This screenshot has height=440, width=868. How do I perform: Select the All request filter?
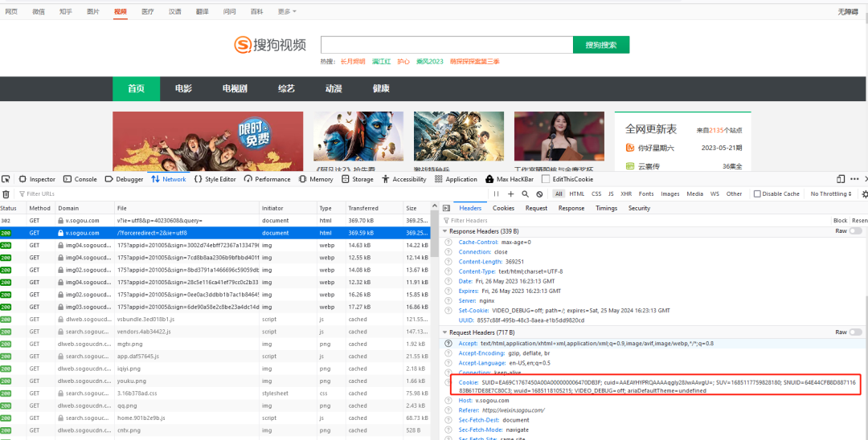(x=559, y=194)
